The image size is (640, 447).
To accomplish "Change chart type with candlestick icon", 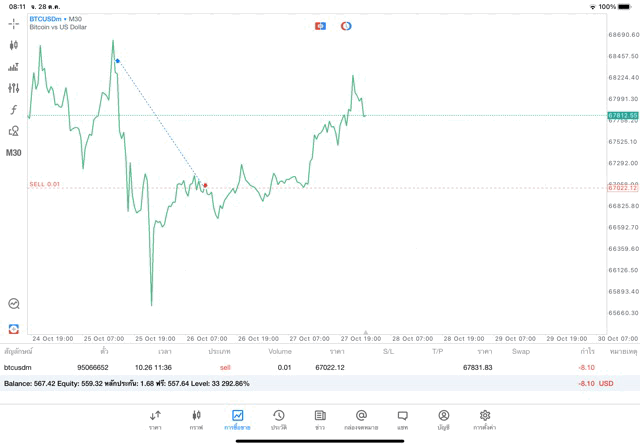I will pos(14,45).
